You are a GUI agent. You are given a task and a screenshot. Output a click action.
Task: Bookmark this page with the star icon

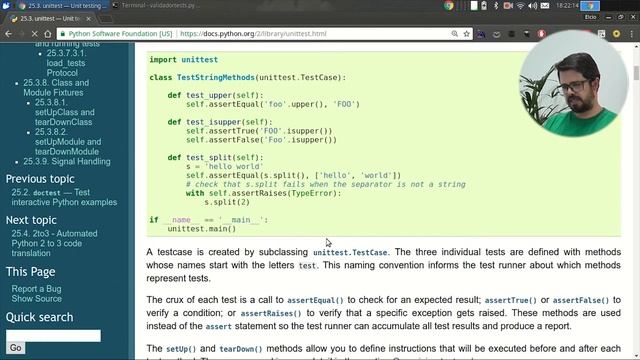467,34
